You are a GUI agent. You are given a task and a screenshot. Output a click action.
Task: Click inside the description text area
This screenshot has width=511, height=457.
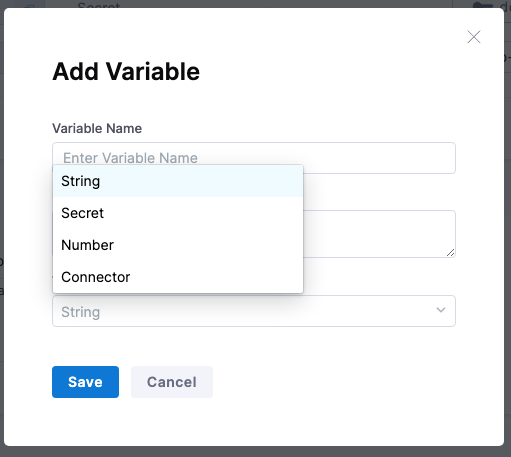coord(379,234)
